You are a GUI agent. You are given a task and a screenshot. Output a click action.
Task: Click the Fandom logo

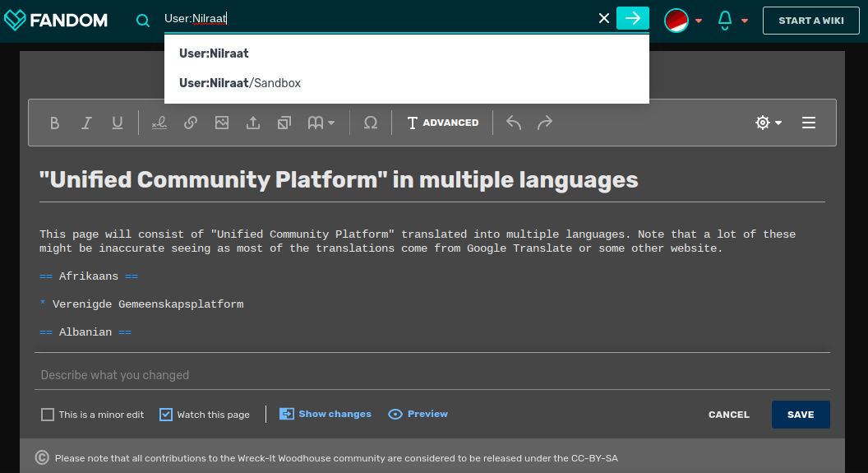point(56,21)
